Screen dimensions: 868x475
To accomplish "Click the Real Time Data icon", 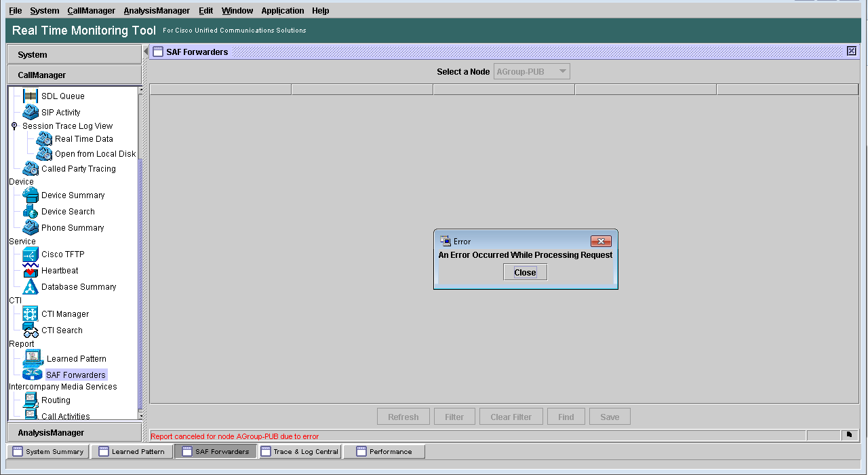I will click(x=44, y=138).
